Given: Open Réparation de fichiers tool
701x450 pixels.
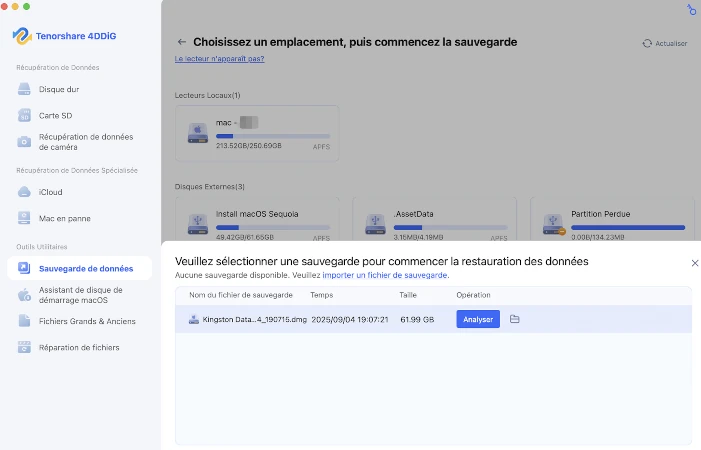Looking at the screenshot, I should 79,347.
